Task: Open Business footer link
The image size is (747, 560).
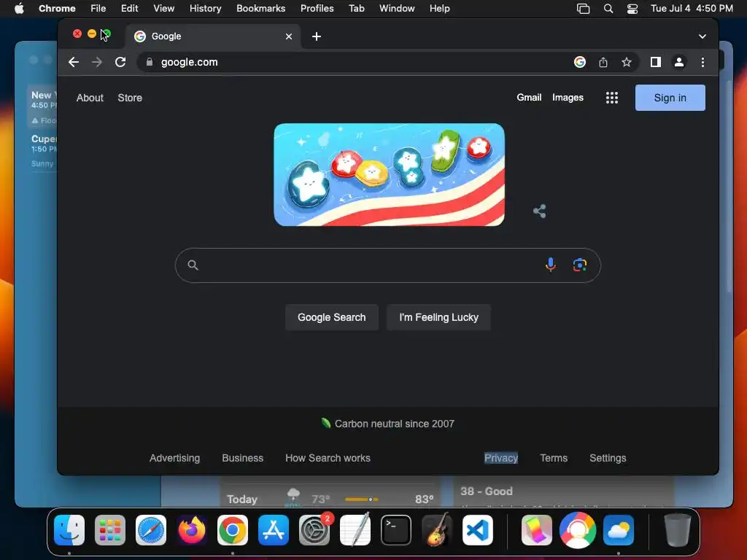Action: click(x=242, y=458)
